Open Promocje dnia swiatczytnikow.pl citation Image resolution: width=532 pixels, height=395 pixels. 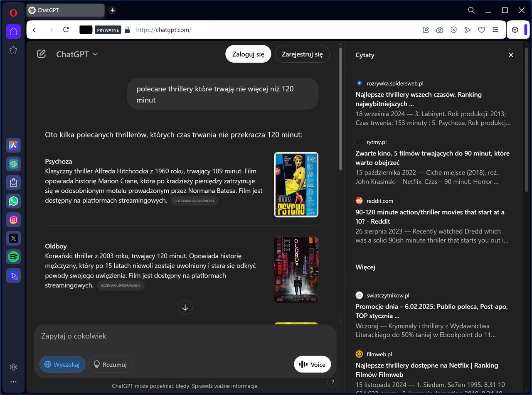click(x=433, y=315)
